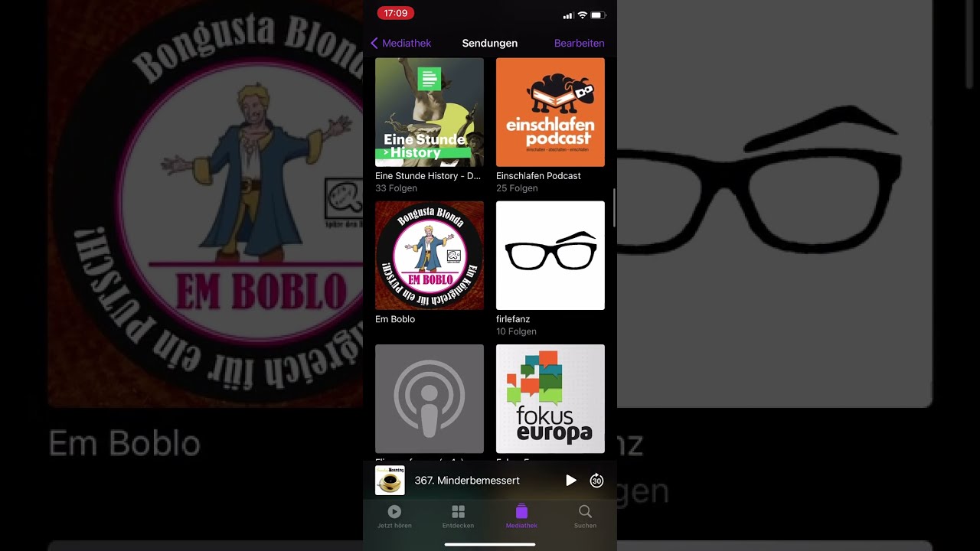Viewport: 980px width, 551px height.
Task: Open firlefanz glasses artwork
Action: [x=550, y=256]
